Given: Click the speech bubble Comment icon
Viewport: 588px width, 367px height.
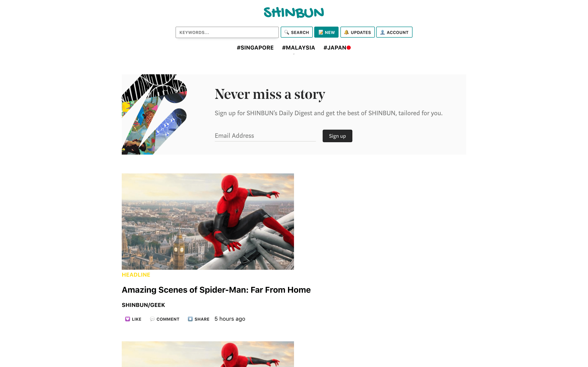Looking at the screenshot, I should click(152, 319).
